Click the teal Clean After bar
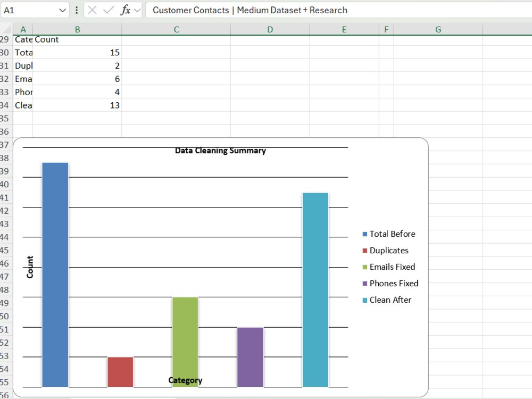Screen dimensions: 532x399 pyautogui.click(x=315, y=290)
